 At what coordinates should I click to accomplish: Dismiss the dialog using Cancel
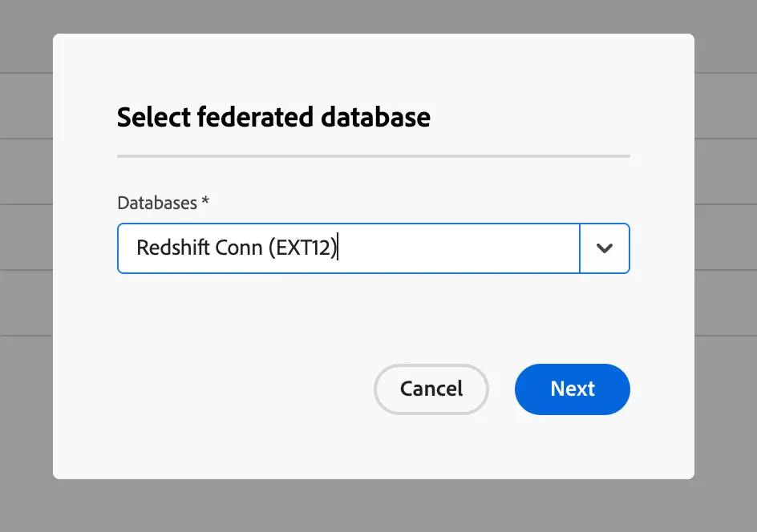coord(431,389)
